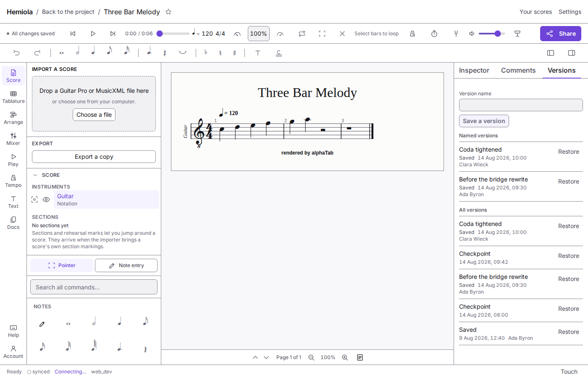Click the redo arrow in the toolbar
This screenshot has width=588, height=378.
click(37, 53)
